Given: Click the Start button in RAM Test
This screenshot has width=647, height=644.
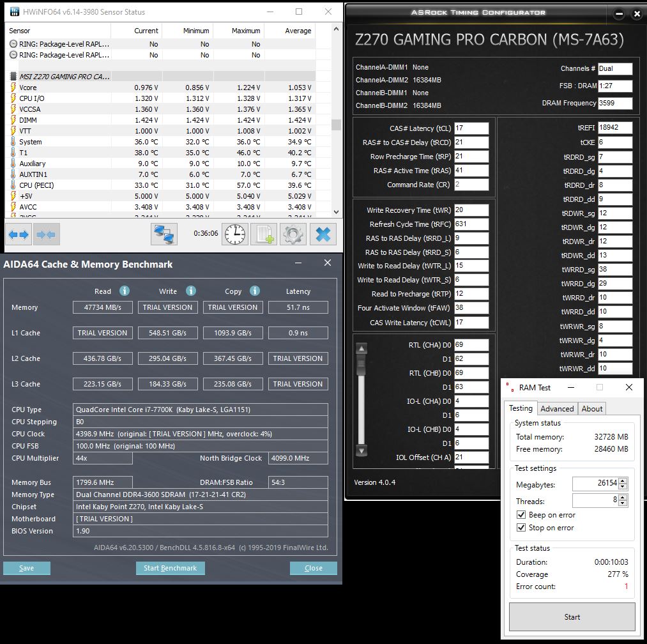Looking at the screenshot, I should [x=572, y=617].
